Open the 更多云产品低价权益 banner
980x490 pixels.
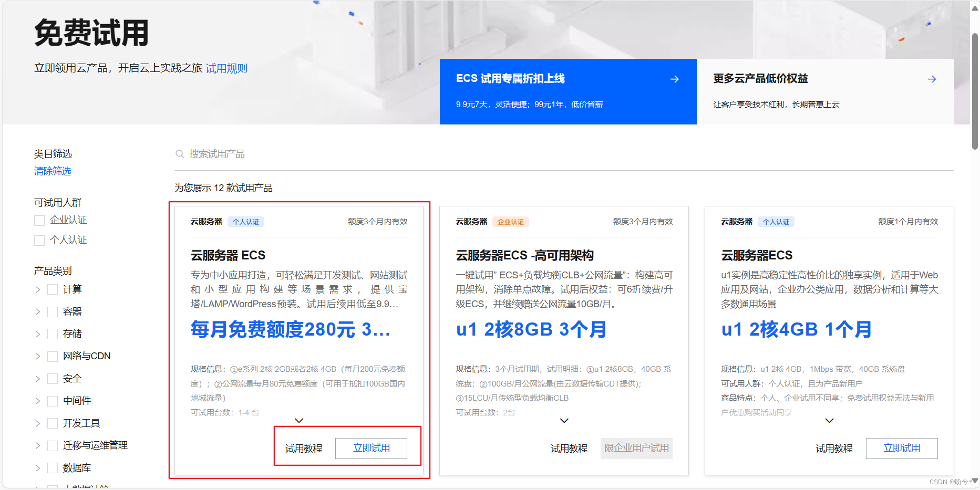[x=826, y=91]
